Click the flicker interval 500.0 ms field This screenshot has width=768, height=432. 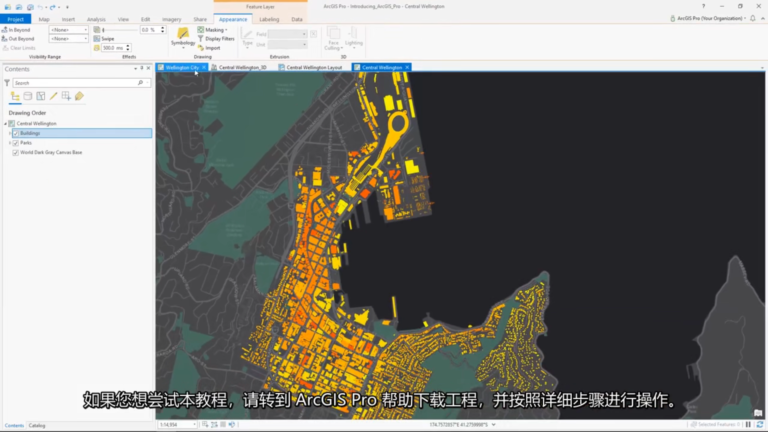click(x=113, y=48)
